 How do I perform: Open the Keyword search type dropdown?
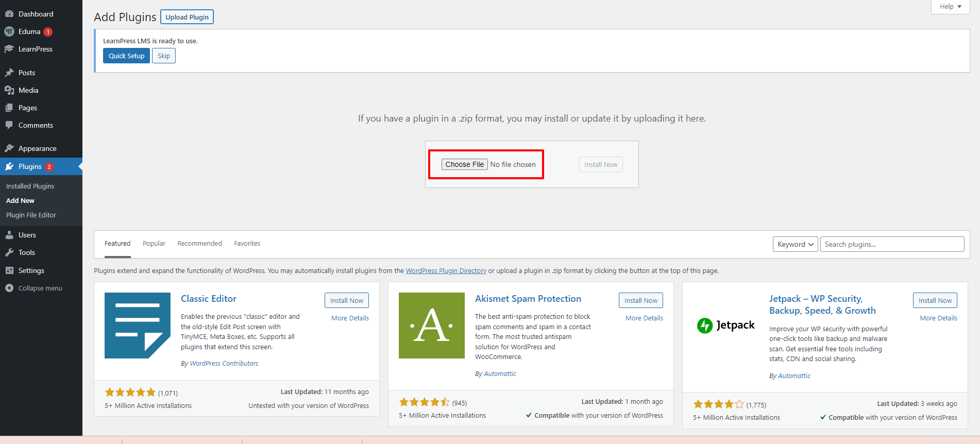(796, 244)
